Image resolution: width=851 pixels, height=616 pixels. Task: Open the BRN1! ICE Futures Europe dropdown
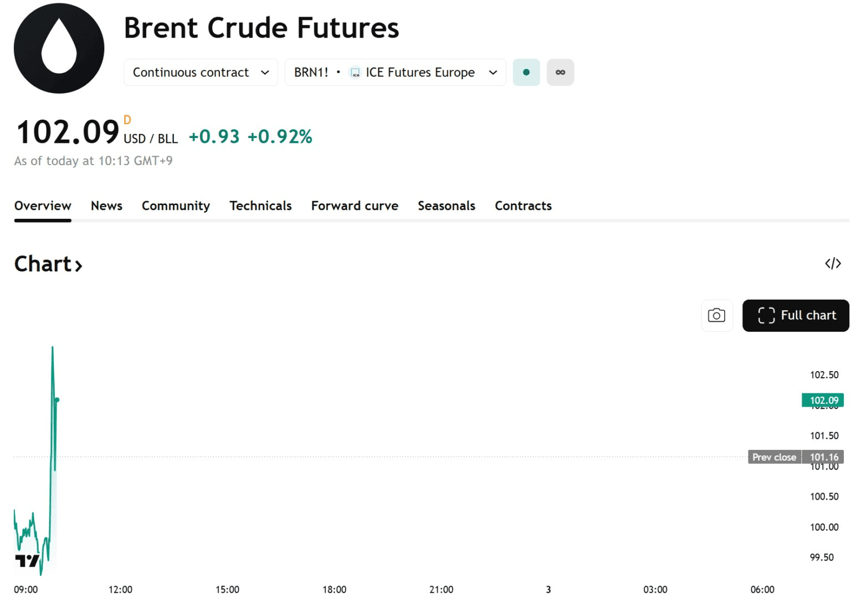click(395, 73)
